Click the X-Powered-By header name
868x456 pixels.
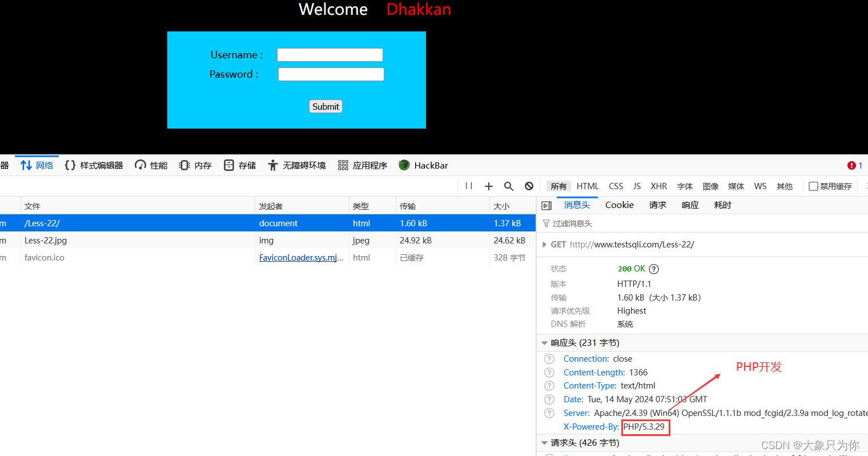[x=591, y=427]
